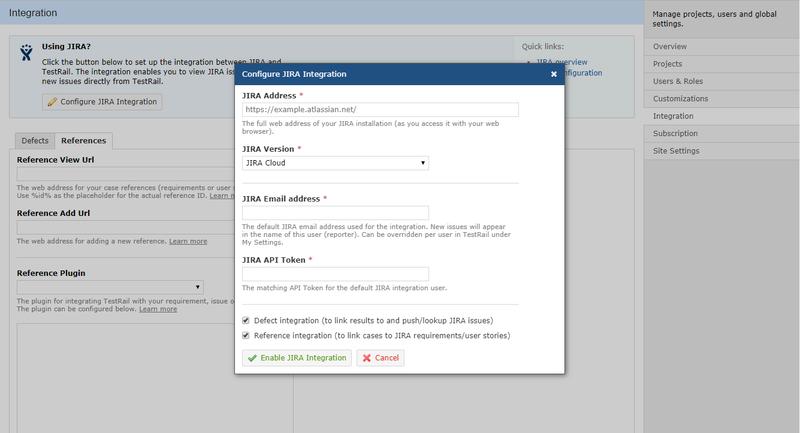Click the Quick links: heading
This screenshot has width=800, height=433.
click(x=543, y=46)
